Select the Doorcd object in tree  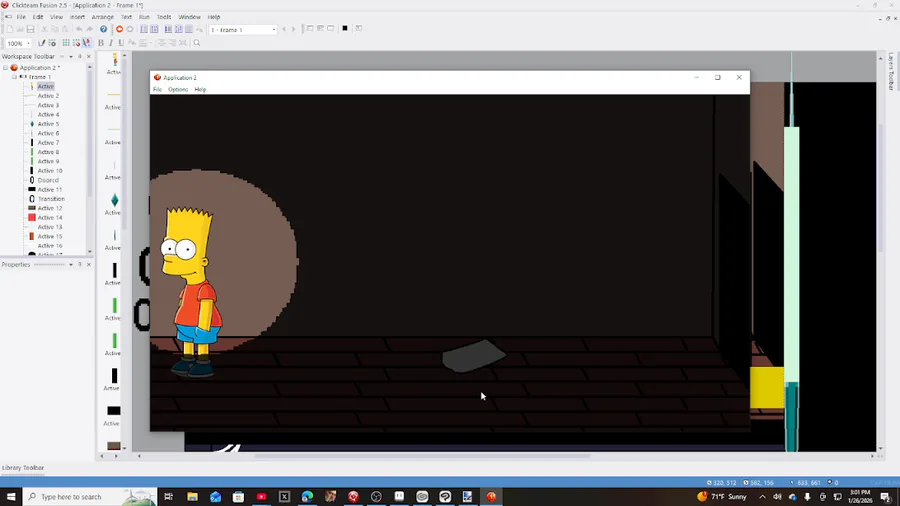(x=48, y=180)
